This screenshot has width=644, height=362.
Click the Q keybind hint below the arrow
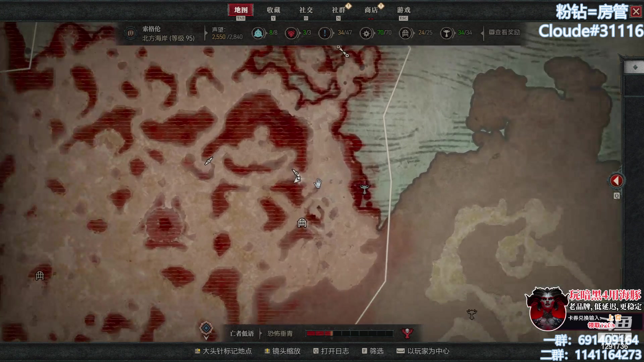[616, 196]
